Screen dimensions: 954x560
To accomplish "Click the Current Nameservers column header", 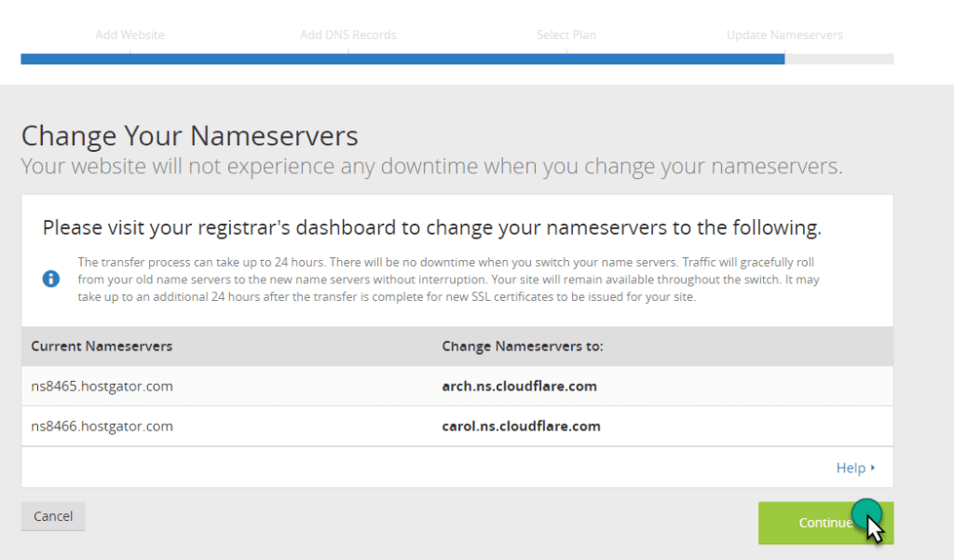I will (x=102, y=346).
